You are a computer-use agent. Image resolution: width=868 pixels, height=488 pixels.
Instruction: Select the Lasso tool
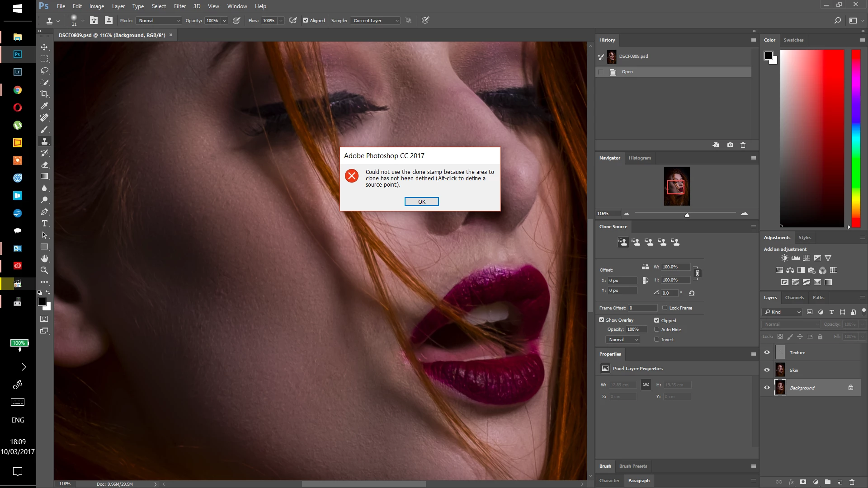(x=44, y=70)
